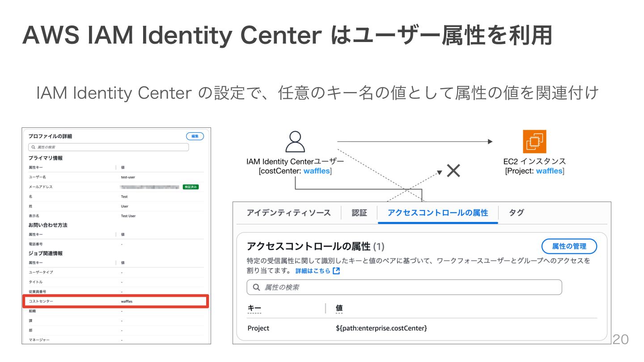Click the プライマリ情報 section heading
This screenshot has width=644, height=362.
46,158
